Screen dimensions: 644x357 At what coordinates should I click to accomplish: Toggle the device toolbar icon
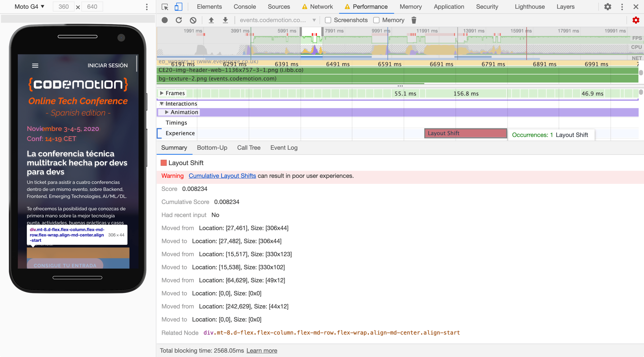tap(178, 7)
